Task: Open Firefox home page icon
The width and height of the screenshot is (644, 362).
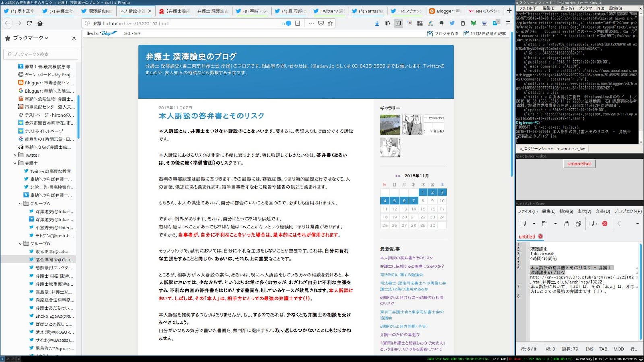Action: (x=40, y=23)
